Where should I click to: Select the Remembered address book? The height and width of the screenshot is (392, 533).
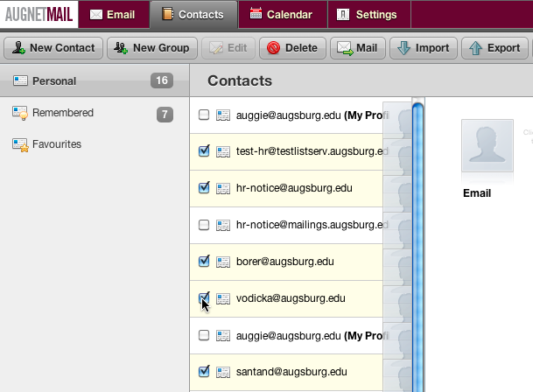pos(95,113)
